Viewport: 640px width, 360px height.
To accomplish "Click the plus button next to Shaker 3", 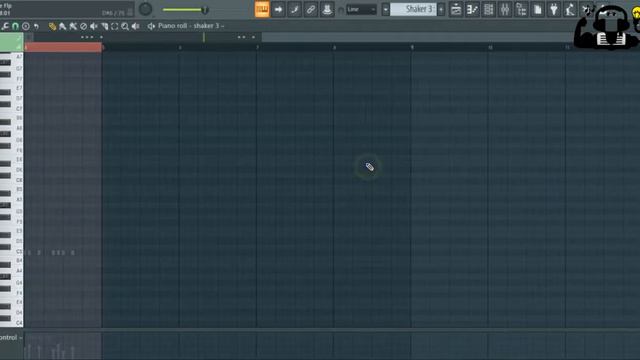I will pyautogui.click(x=441, y=9).
